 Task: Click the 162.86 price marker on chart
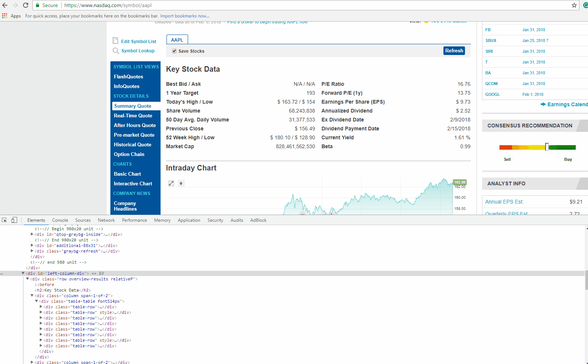click(460, 182)
